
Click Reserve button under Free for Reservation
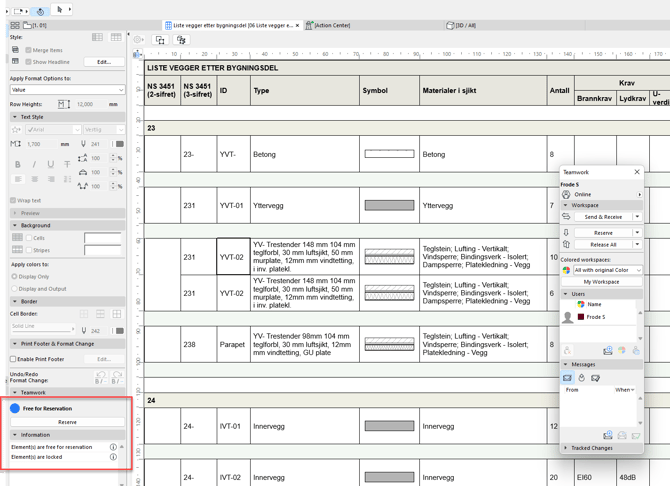67,422
